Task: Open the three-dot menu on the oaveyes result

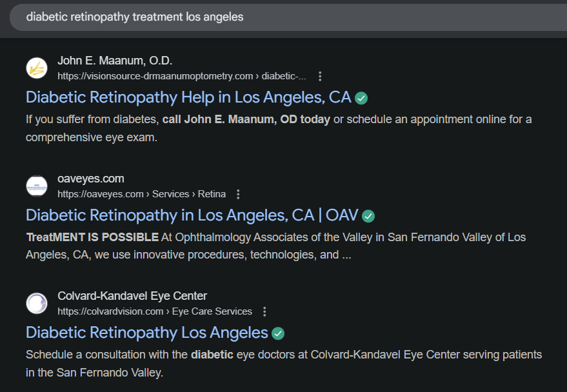Action: [x=238, y=194]
